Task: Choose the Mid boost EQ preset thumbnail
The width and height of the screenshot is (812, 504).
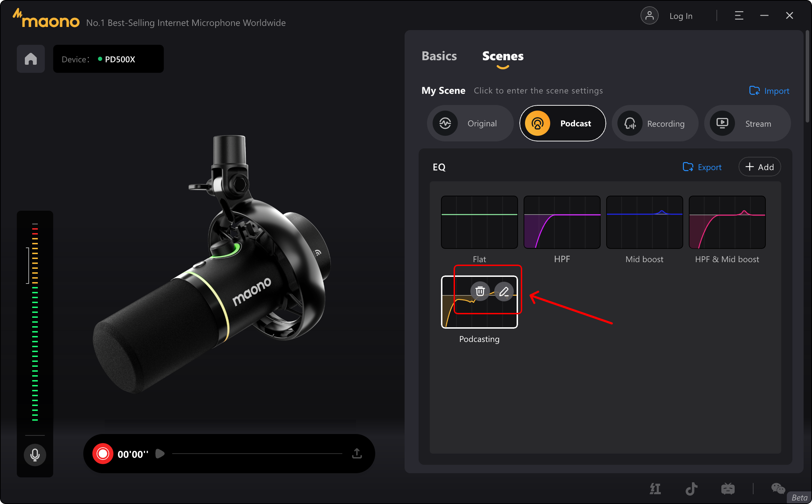Action: pos(644,222)
